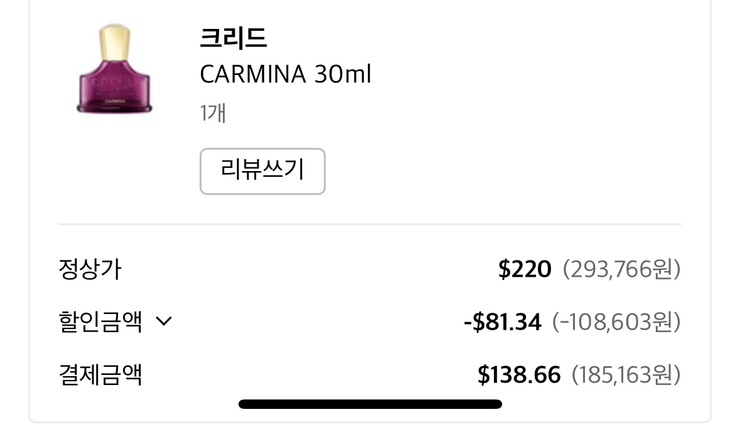Screen dimensions: 740x424
Task: Tap the 30ml size text
Action: click(x=342, y=74)
